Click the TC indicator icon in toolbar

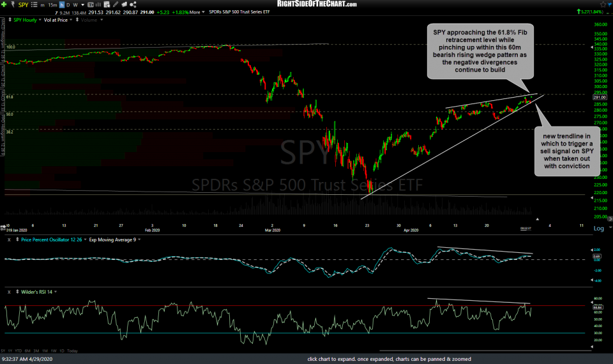pos(91,4)
